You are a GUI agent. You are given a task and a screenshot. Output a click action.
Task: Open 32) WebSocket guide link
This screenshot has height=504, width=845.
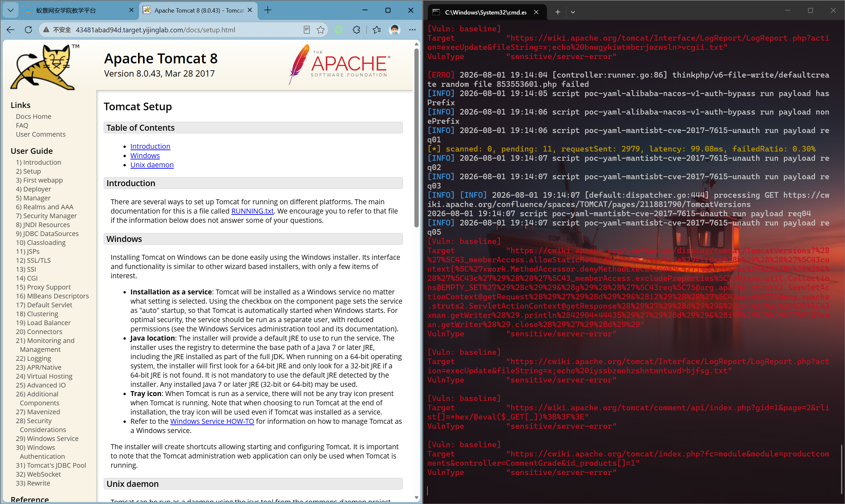(38, 474)
